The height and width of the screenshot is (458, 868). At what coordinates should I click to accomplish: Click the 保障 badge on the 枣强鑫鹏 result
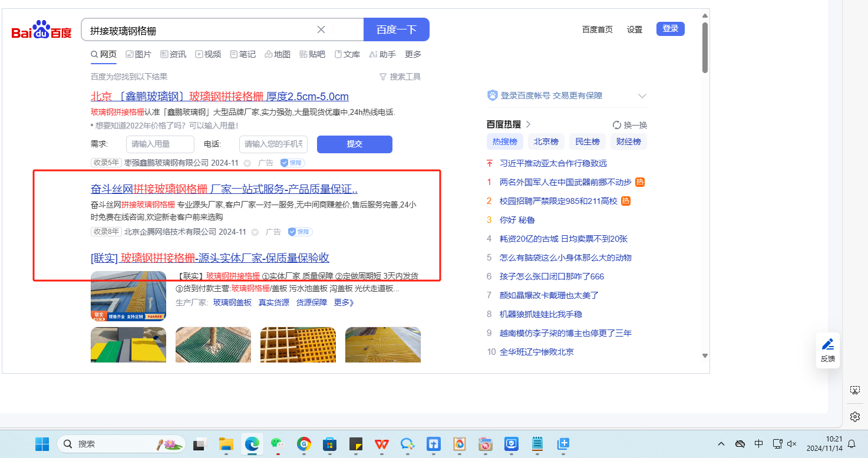[292, 163]
